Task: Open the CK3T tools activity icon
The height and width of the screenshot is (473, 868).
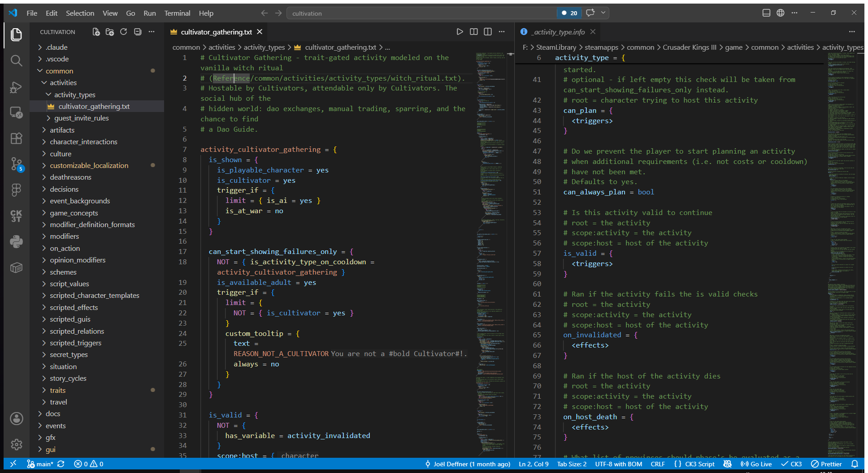Action: [x=16, y=216]
